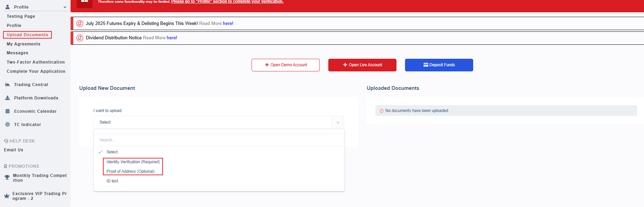The image size is (644, 207).
Task: Open Testing Page in sidebar
Action: click(21, 16)
